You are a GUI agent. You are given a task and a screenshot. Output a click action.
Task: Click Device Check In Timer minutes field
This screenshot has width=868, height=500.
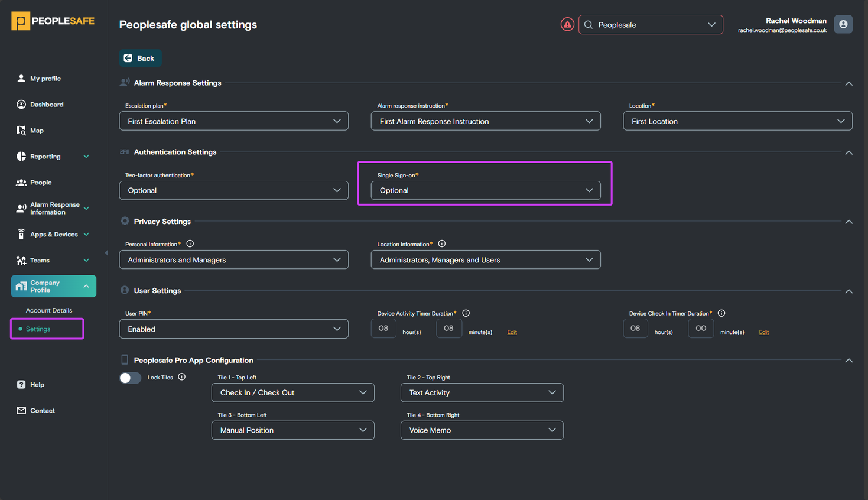pos(701,329)
